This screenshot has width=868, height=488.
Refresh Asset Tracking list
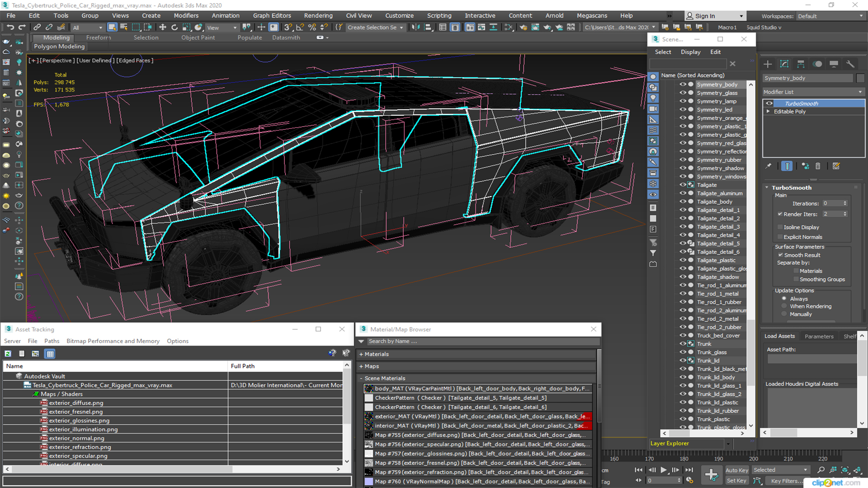(x=8, y=353)
